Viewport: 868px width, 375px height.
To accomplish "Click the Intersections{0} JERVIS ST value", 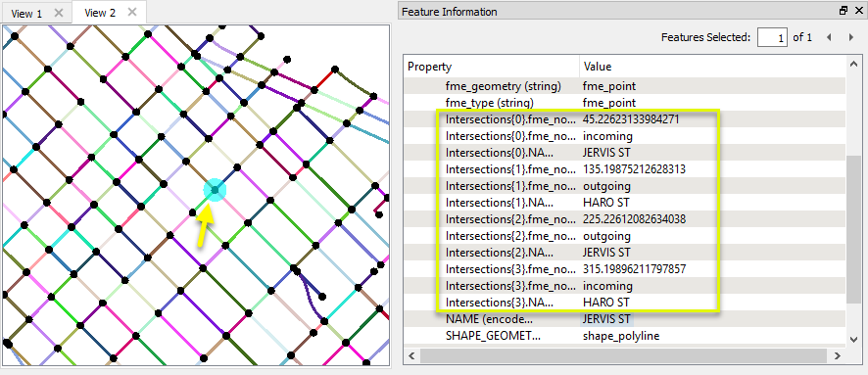I will pos(606,153).
